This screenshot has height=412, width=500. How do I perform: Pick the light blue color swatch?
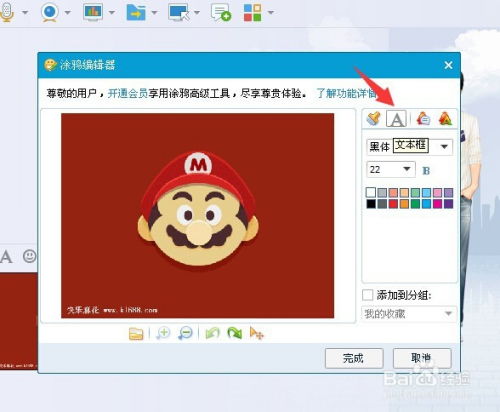coord(426,192)
